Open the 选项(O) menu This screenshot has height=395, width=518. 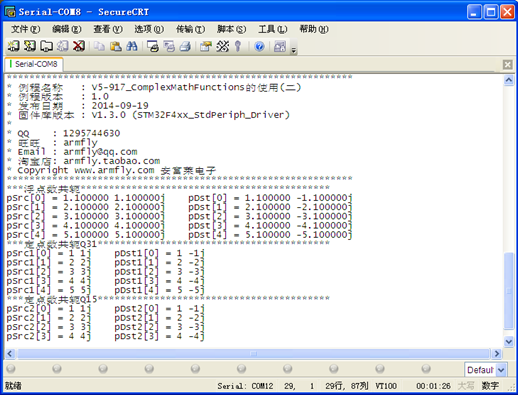[x=149, y=29]
